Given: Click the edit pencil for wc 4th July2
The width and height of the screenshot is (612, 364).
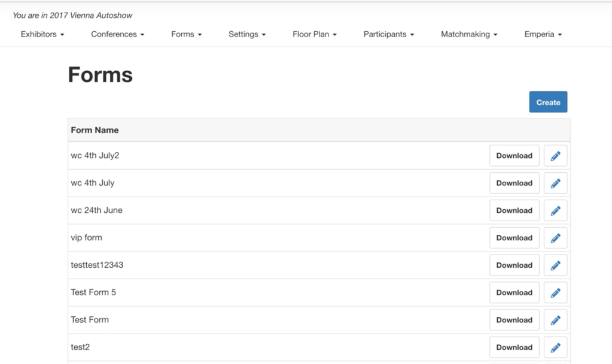Looking at the screenshot, I should (555, 156).
